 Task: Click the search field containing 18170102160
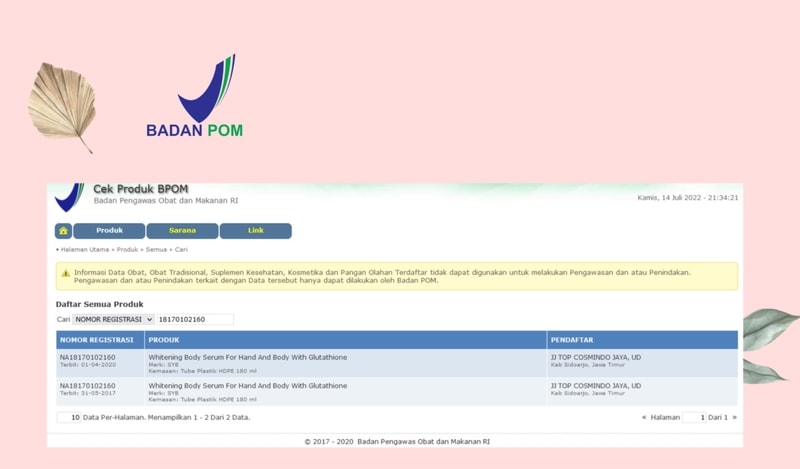[x=195, y=319]
